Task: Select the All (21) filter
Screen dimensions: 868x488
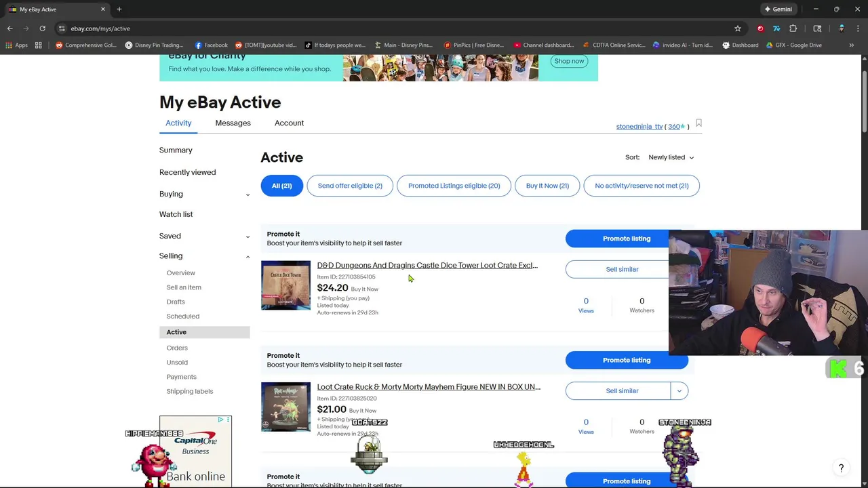Action: click(x=281, y=186)
